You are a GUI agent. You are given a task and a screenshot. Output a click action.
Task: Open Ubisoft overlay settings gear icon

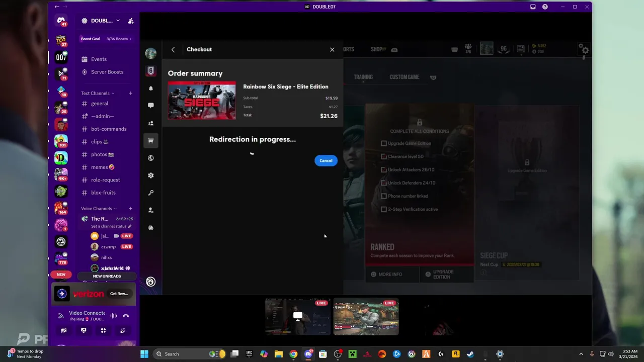pos(150,175)
